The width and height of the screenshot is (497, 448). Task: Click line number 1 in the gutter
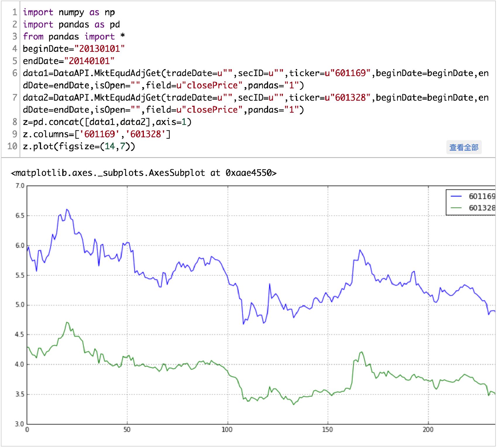click(x=14, y=12)
